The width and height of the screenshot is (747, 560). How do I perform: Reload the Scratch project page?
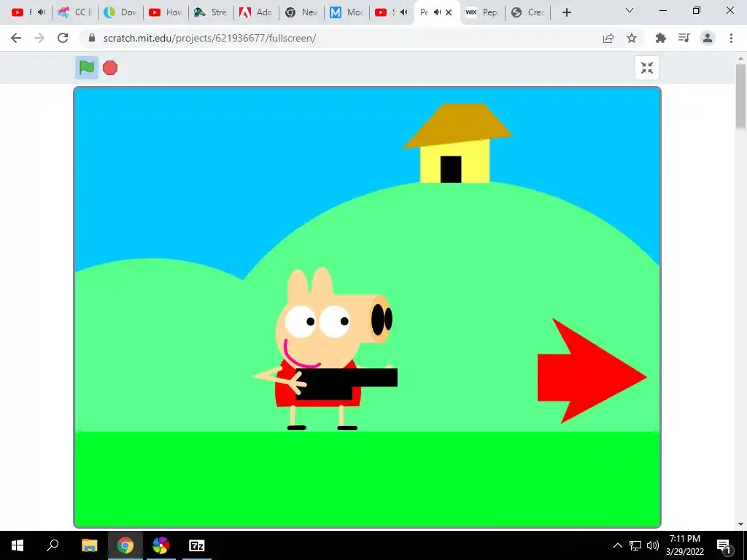pos(63,38)
